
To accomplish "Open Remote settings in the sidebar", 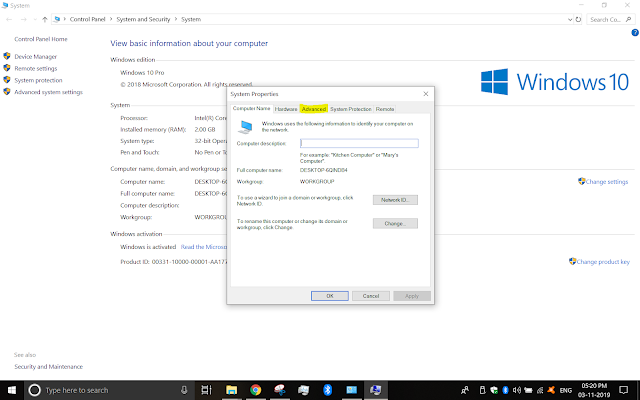I will pos(36,69).
